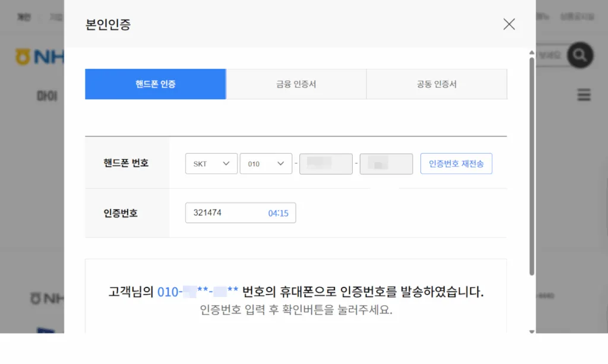Select the 핸드폰 인증 tab
608x364 pixels.
click(x=156, y=84)
